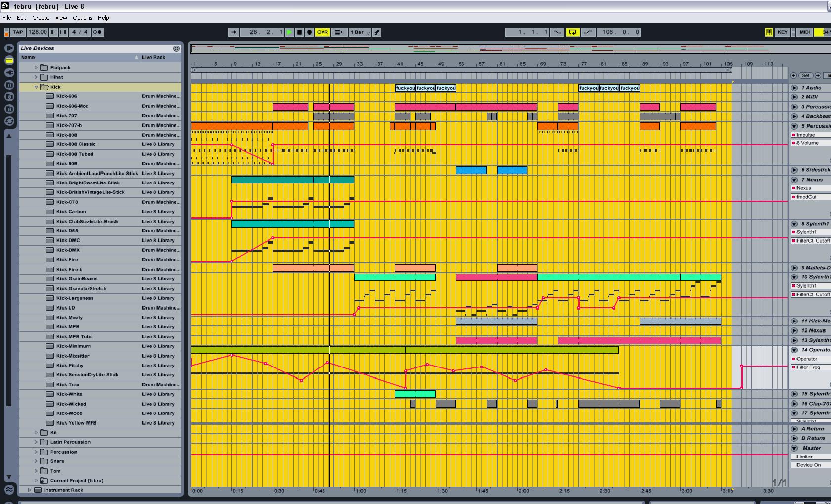Image resolution: width=831 pixels, height=504 pixels.
Task: Open the Create menu
Action: point(41,18)
